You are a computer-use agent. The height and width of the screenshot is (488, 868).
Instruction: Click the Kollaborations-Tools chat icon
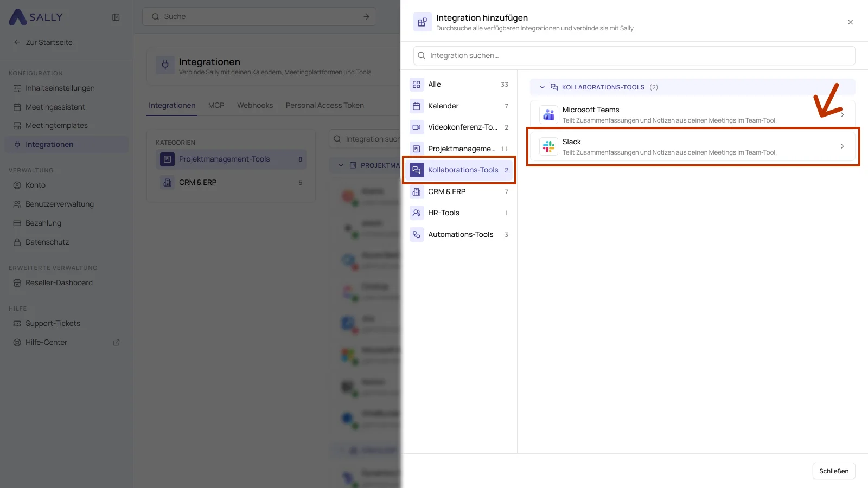[417, 170]
